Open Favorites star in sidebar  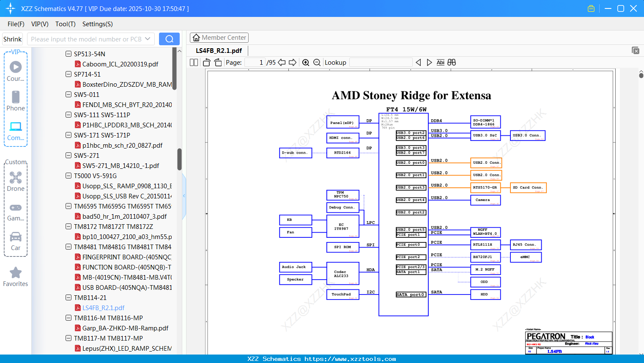(x=16, y=272)
